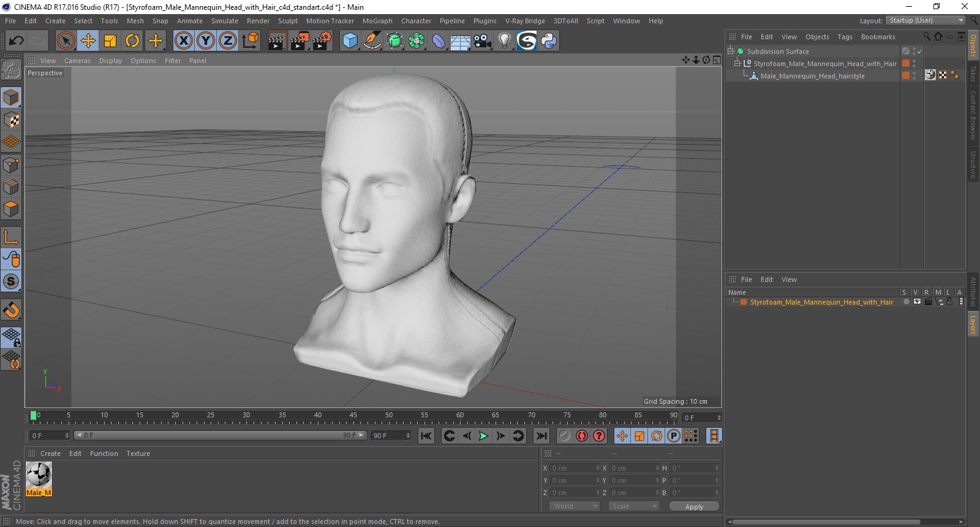The image size is (980, 527).
Task: Add a Light object from the toolbar
Action: 504,41
